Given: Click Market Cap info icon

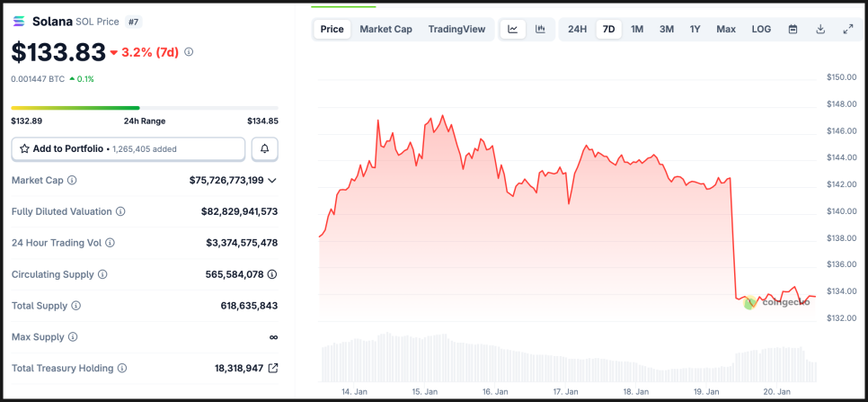Looking at the screenshot, I should [72, 180].
